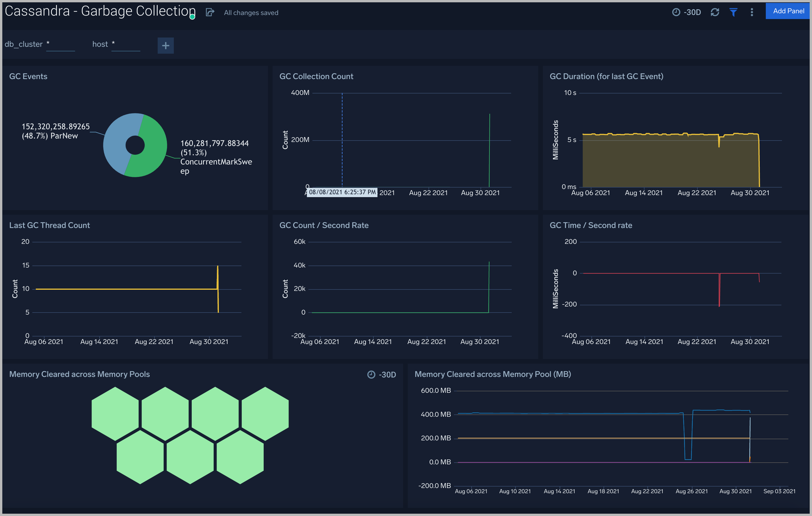Open the filter funnel icon
This screenshot has height=516, width=812.
coord(733,12)
